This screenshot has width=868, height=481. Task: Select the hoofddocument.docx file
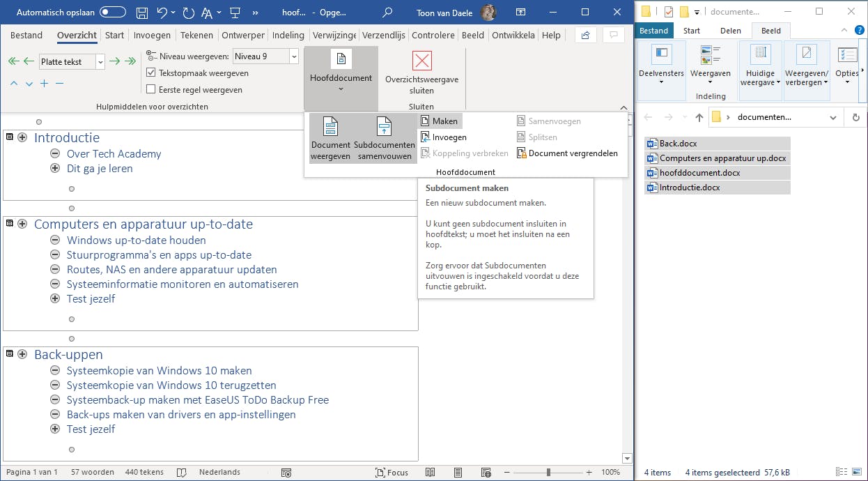click(x=699, y=173)
